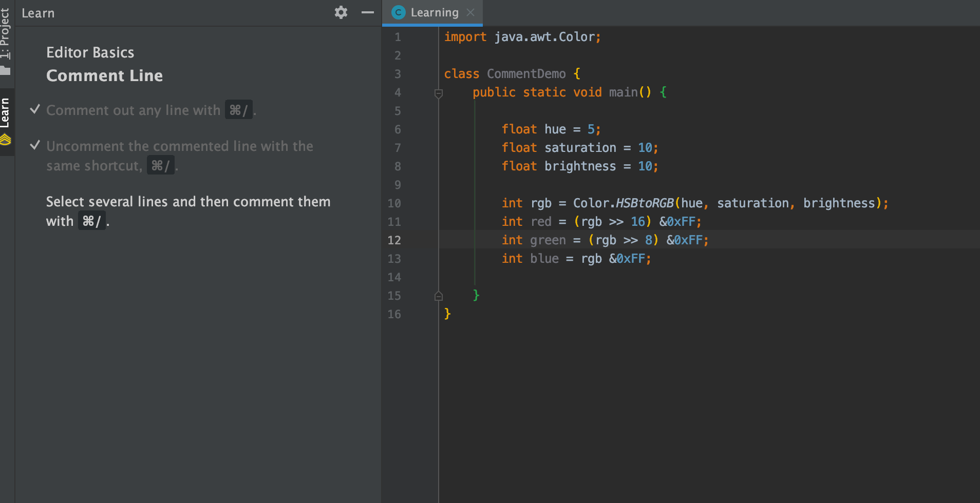Hide the Learn panel with minimize dash

(x=368, y=12)
